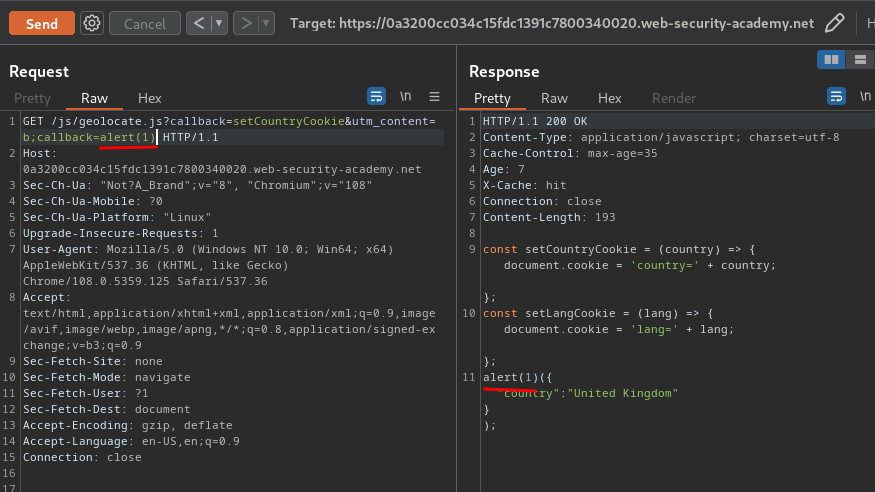Viewport: 875px width, 492px height.
Task: Click the orange Send button
Action: [42, 23]
